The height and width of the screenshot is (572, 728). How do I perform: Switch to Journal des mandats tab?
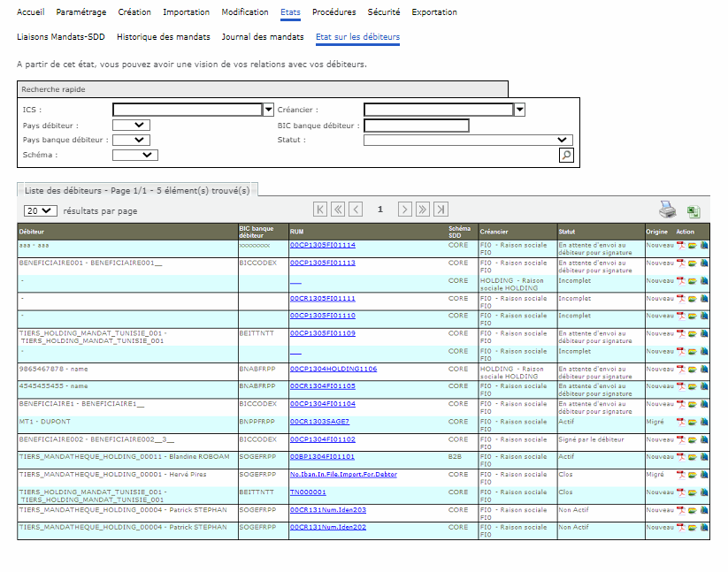(263, 37)
